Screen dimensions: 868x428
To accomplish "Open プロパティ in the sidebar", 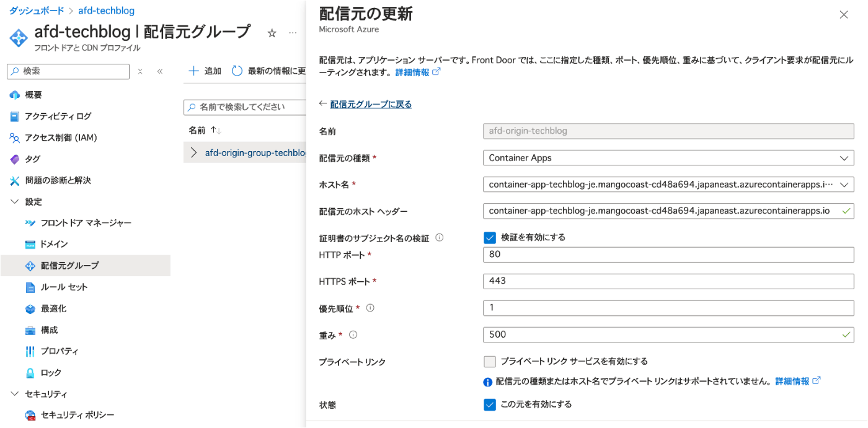I will (x=60, y=351).
